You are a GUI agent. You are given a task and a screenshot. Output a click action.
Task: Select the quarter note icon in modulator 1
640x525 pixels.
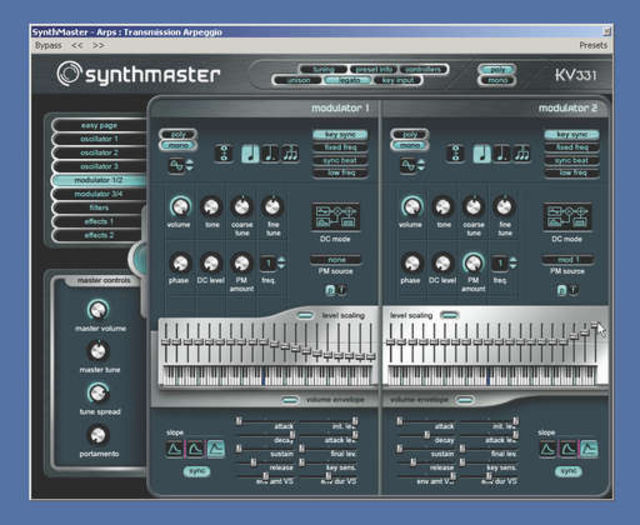(x=250, y=154)
